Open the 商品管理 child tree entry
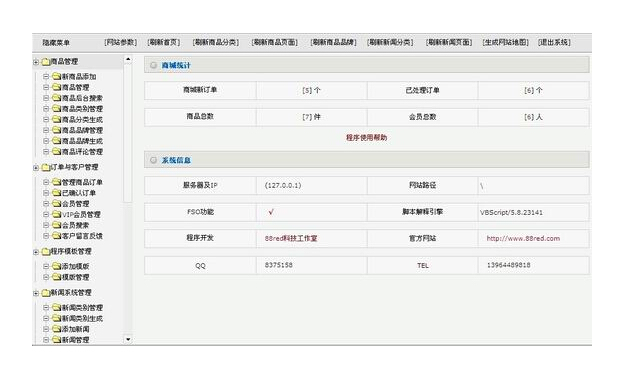625x366 pixels. coord(75,87)
